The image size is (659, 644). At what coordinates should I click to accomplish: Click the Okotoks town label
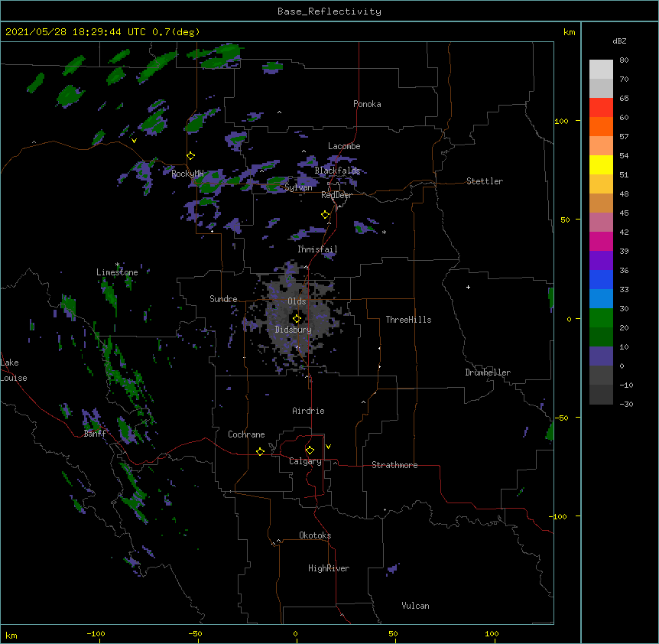pos(315,535)
